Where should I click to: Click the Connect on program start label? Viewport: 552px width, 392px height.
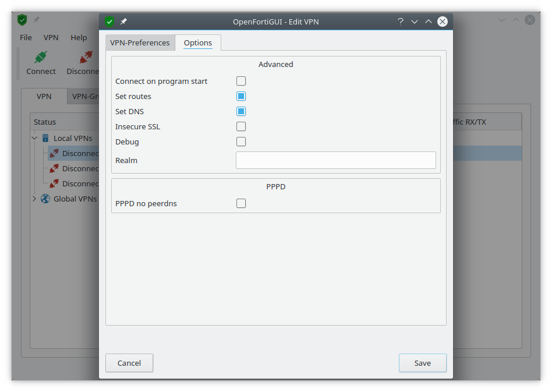161,81
